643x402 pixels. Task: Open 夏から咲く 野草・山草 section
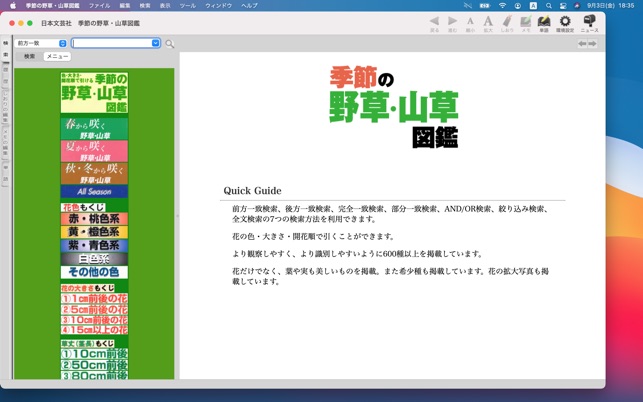point(94,151)
